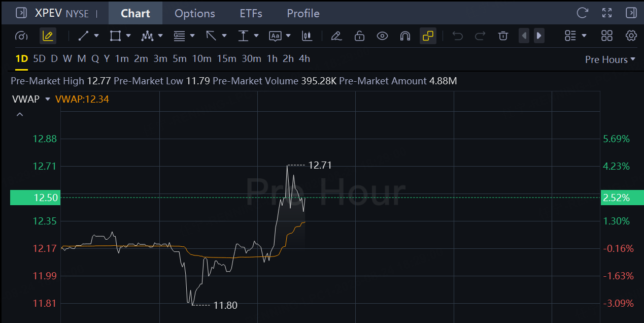
Task: Open the multi-chart grid layout icon
Action: [x=607, y=36]
